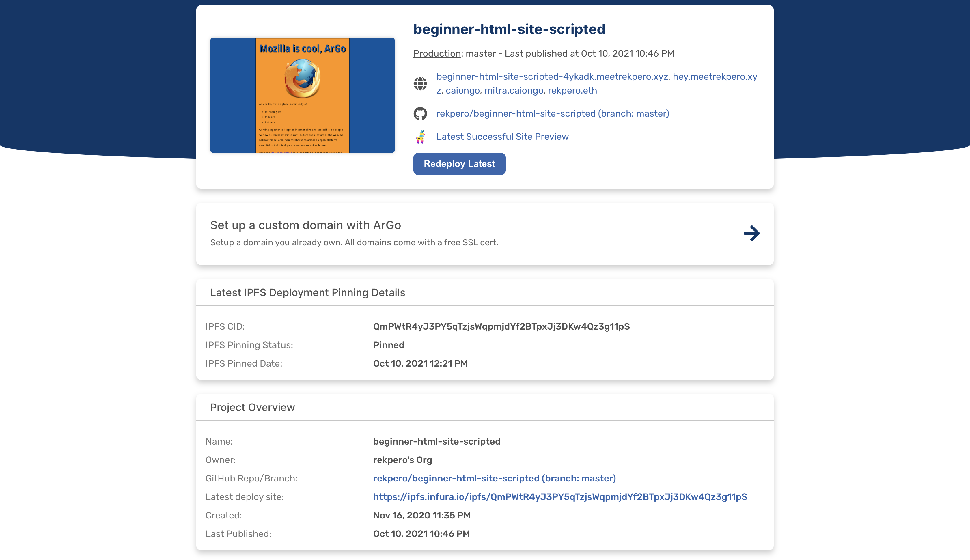The width and height of the screenshot is (970, 560).
Task: Click the GitHub logo icon
Action: (420, 113)
